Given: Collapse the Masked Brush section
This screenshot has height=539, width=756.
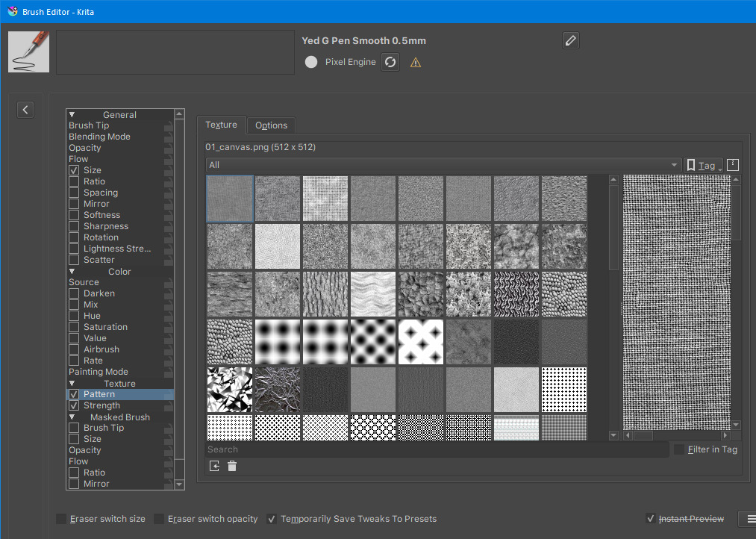Looking at the screenshot, I should pyautogui.click(x=72, y=417).
